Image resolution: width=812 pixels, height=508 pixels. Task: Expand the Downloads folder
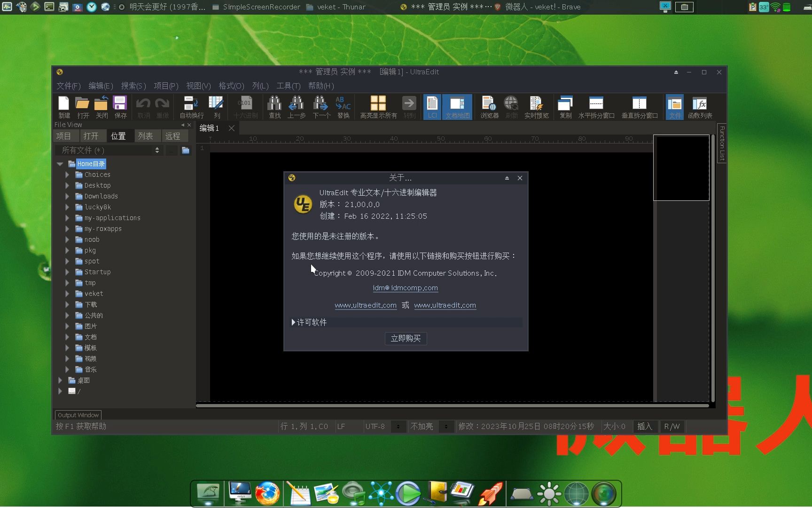point(67,196)
